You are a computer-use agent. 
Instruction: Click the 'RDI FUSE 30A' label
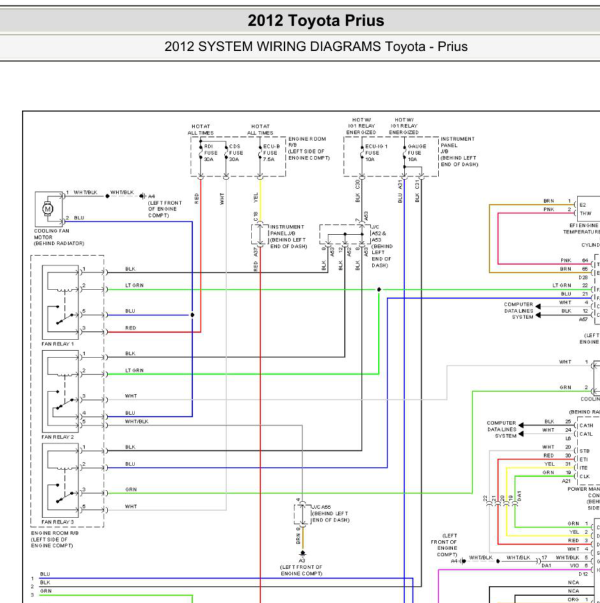[x=211, y=153]
